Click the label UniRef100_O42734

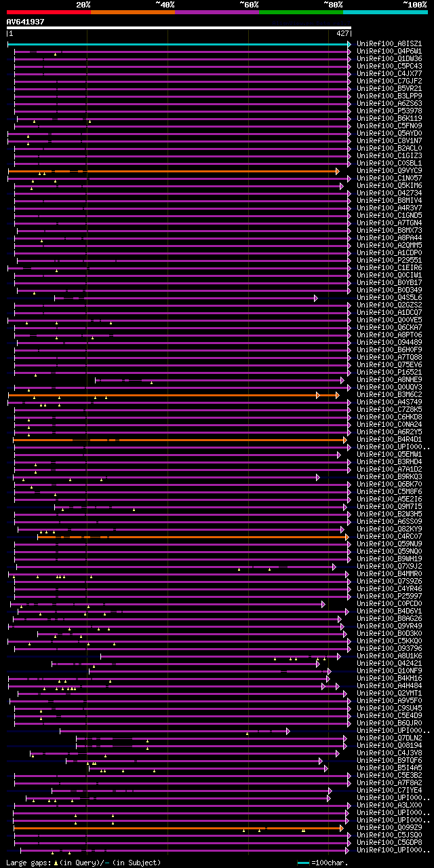click(x=389, y=193)
